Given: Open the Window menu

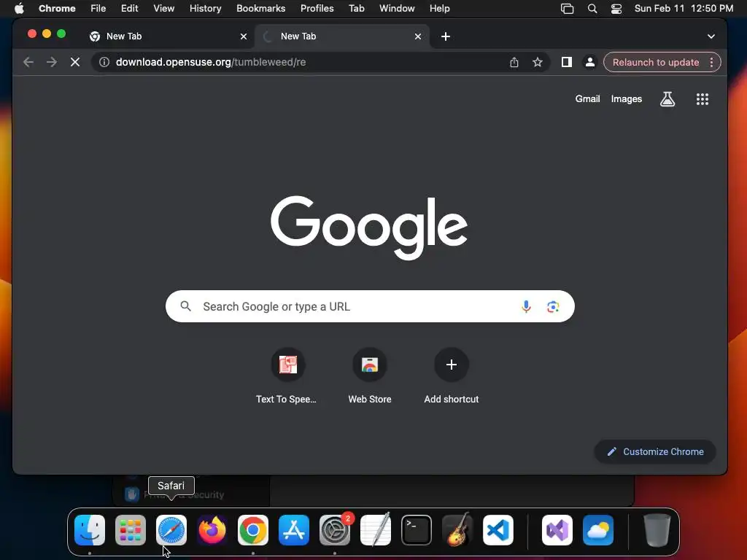Looking at the screenshot, I should pyautogui.click(x=397, y=8).
